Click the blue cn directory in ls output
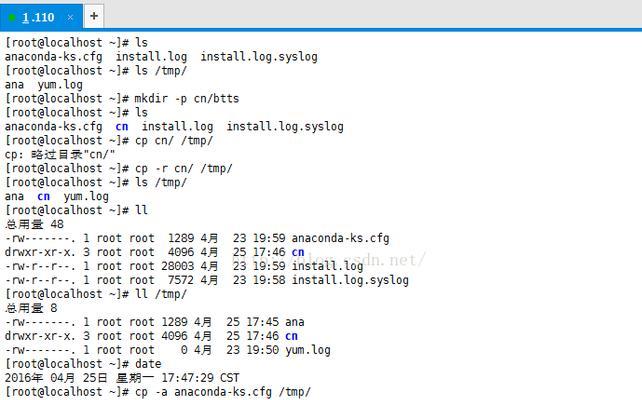Image resolution: width=642 pixels, height=400 pixels. click(122, 127)
